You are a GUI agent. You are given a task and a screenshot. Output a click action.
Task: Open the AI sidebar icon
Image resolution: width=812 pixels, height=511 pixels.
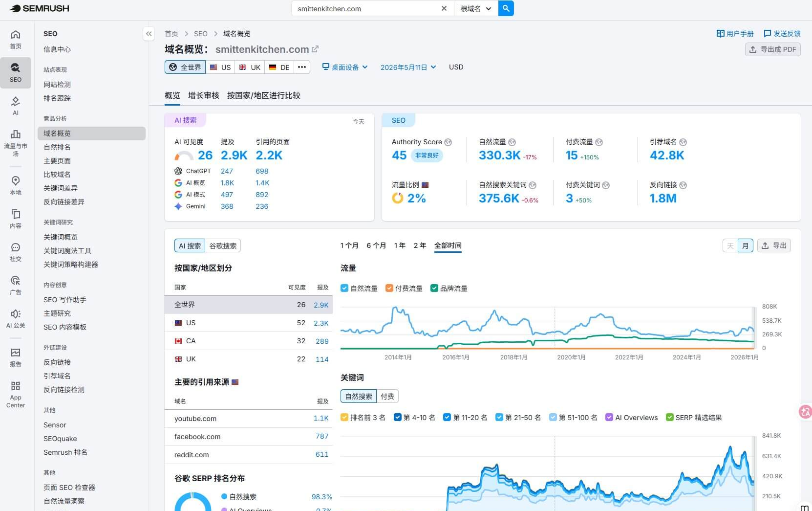(16, 106)
